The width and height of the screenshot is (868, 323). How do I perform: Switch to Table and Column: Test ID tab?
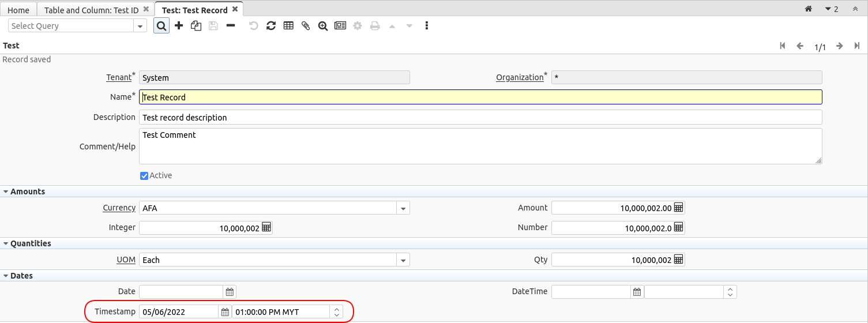pyautogui.click(x=91, y=10)
